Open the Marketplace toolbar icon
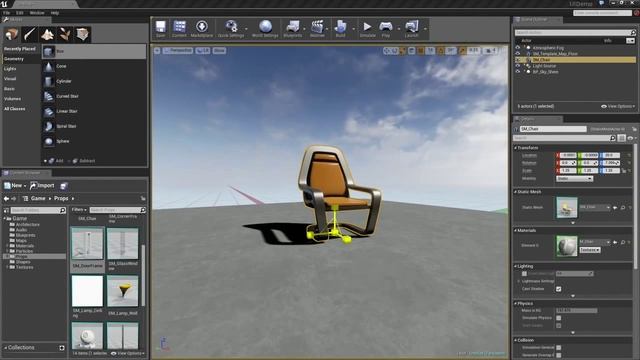Image resolution: width=640 pixels, height=360 pixels. 202,29
